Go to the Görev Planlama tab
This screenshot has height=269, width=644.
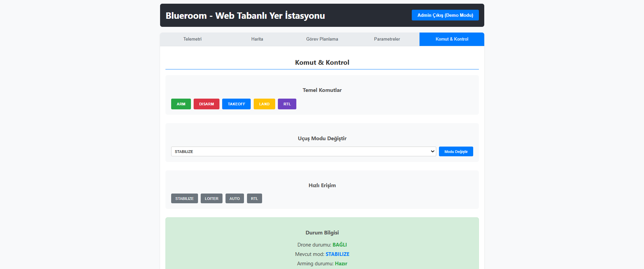point(322,39)
